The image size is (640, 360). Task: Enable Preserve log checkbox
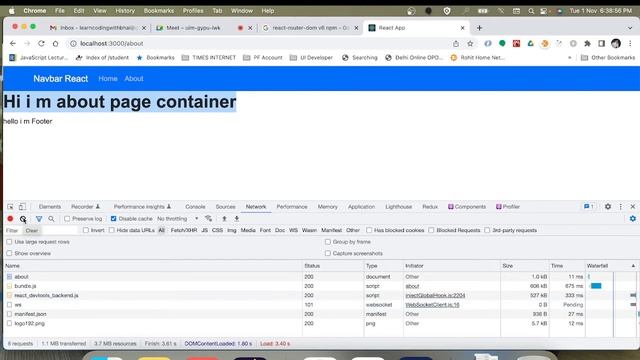pos(67,219)
